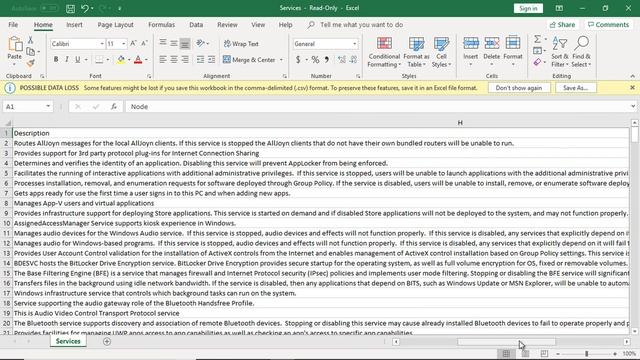Switch to the Formulas tab
Viewport: 640px width, 360px height.
[x=161, y=25]
